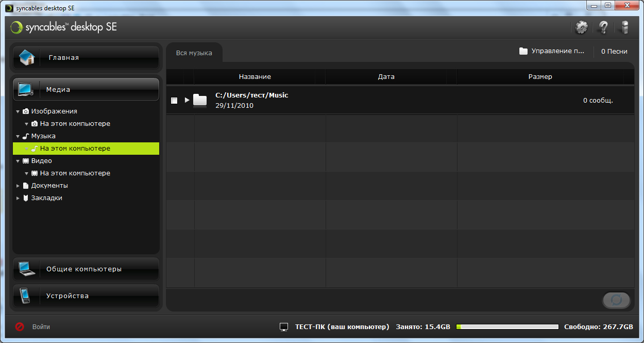Select the Вся музыка tab
This screenshot has width=644, height=343.
[x=194, y=53]
